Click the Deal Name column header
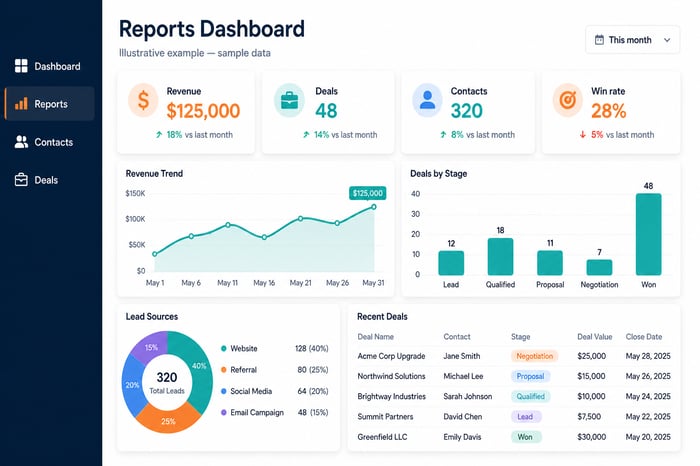700x466 pixels. pos(375,337)
